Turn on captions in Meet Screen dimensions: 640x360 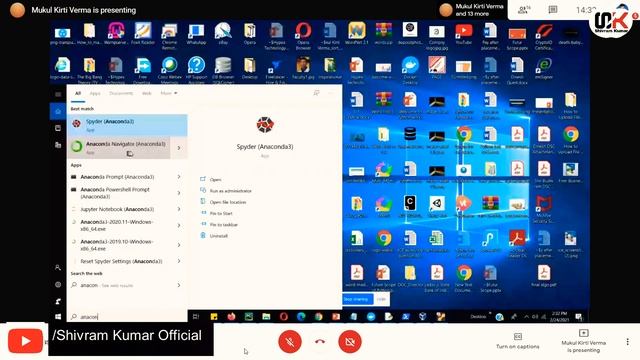coord(518,341)
